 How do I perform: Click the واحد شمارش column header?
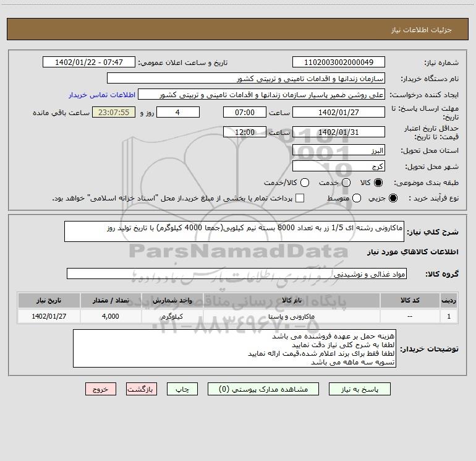point(172,300)
